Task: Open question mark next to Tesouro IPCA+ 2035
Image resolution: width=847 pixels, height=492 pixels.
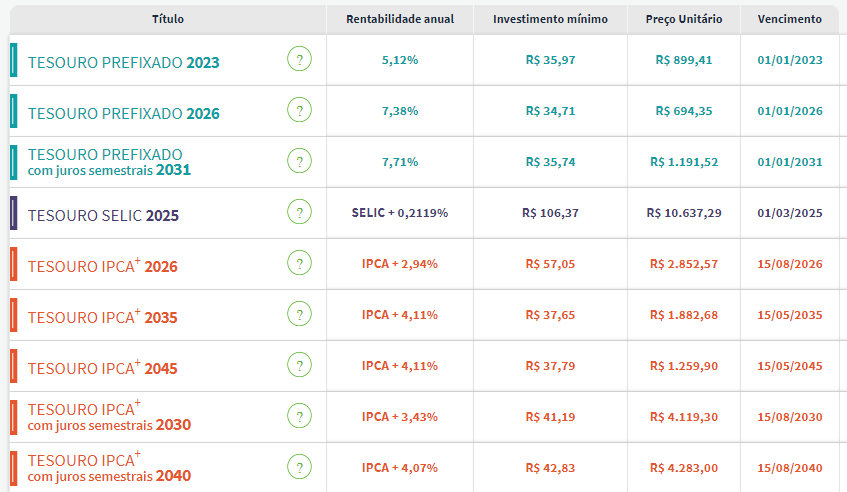Action: point(299,315)
